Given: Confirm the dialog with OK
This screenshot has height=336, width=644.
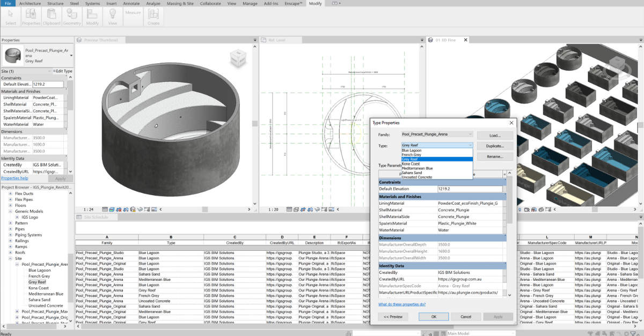Looking at the screenshot, I should point(434,317).
